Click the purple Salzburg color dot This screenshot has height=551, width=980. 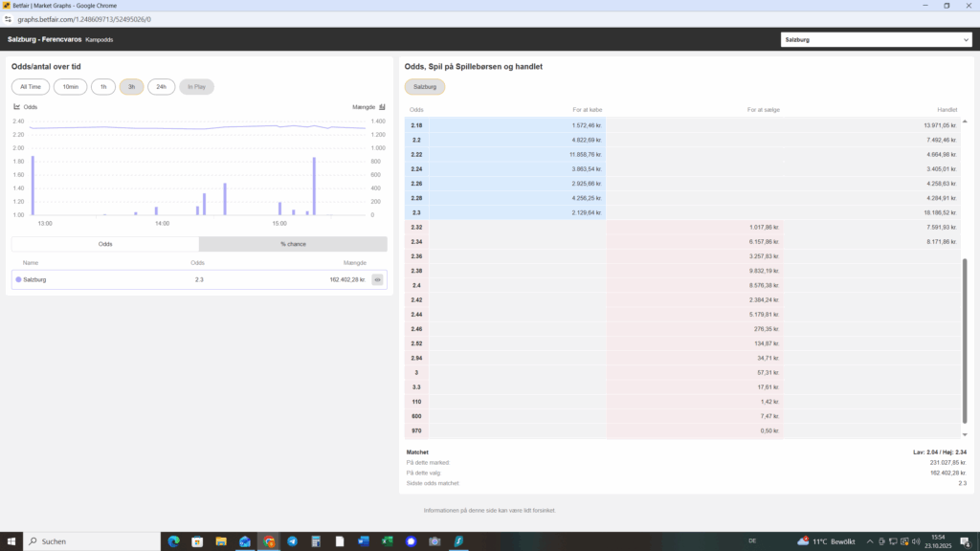coord(18,279)
